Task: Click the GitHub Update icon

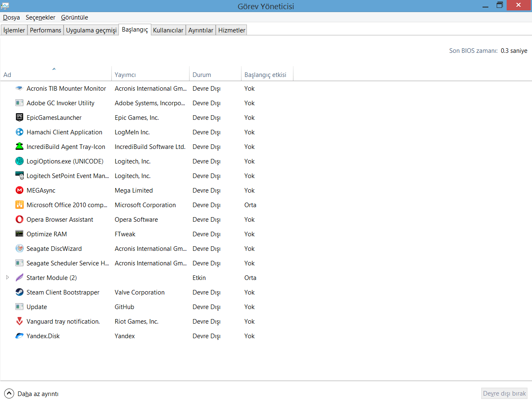Action: point(19,307)
